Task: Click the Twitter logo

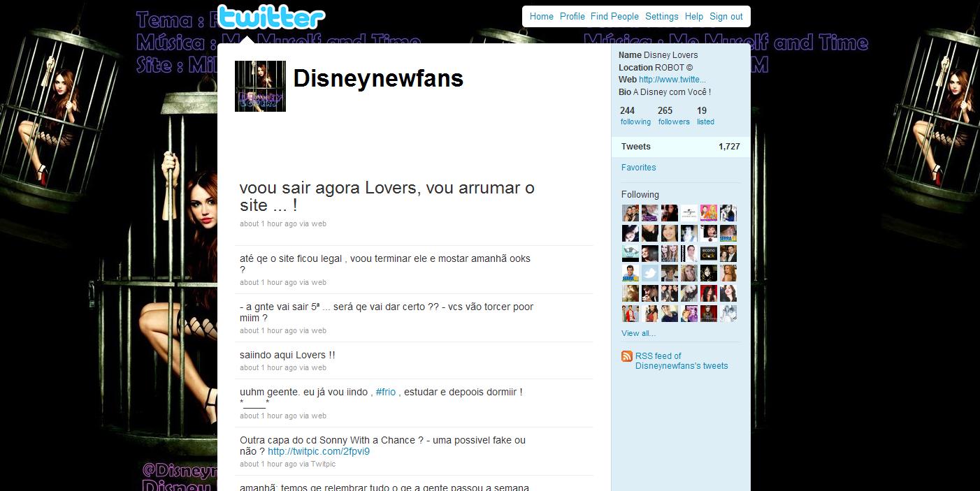Action: point(271,18)
